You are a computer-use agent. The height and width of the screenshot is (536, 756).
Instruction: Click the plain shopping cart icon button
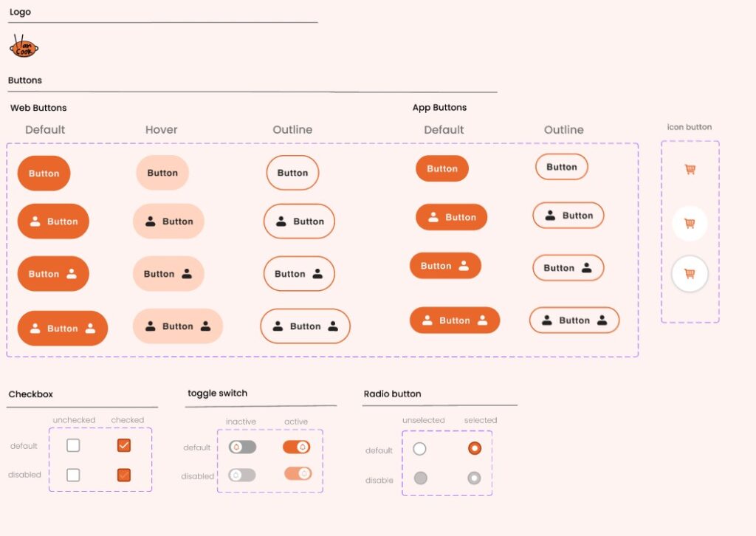point(689,169)
